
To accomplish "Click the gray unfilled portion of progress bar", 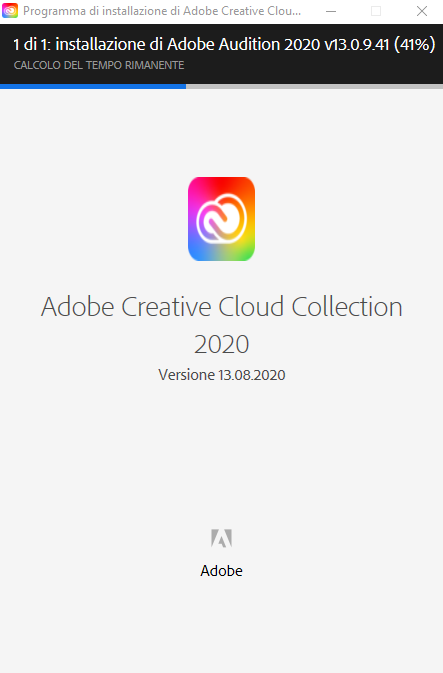I will pos(314,86).
